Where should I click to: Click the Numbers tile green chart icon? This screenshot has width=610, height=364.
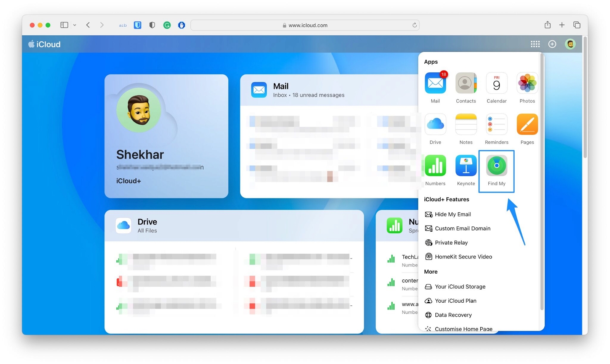395,226
